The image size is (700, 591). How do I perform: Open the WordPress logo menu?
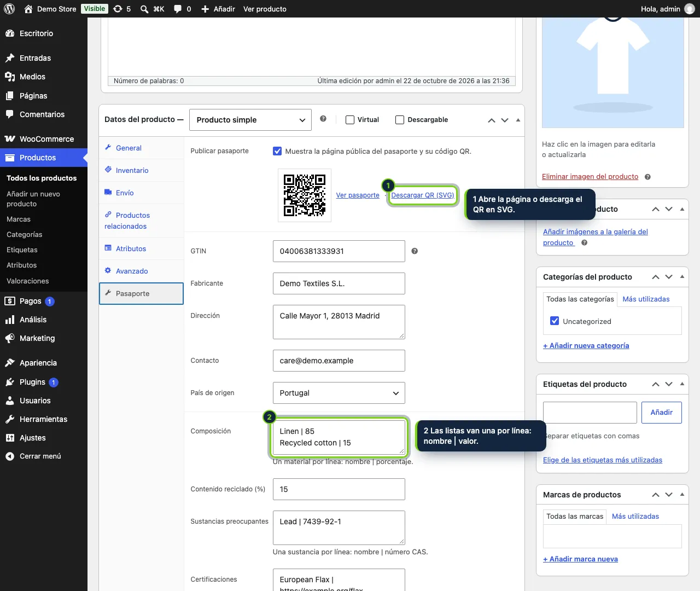point(9,9)
